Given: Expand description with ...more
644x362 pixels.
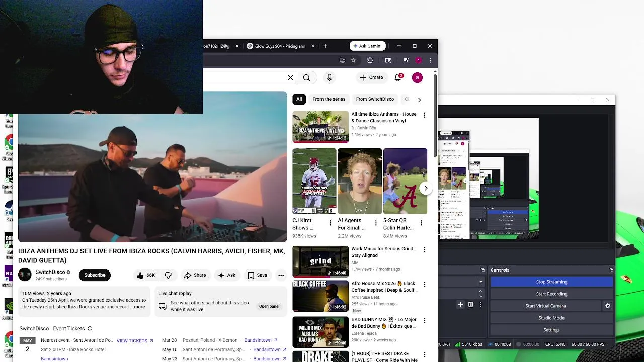Looking at the screenshot, I should [x=137, y=307].
